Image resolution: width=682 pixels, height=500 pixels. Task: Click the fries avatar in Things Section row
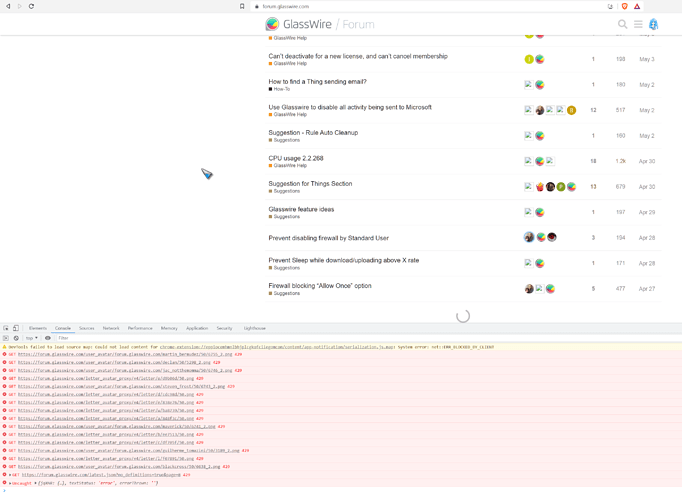coord(540,187)
